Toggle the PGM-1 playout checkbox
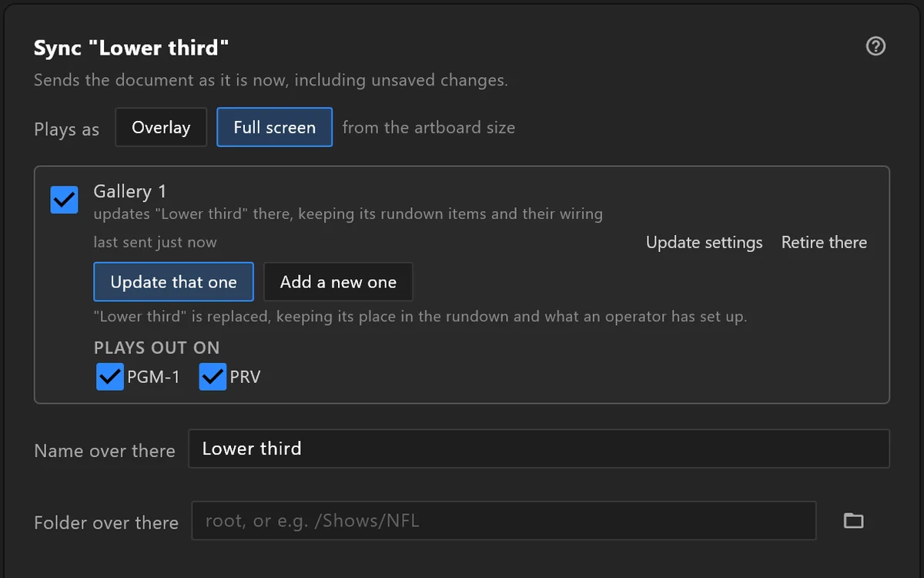Screen dimensions: 924x578 (109, 377)
